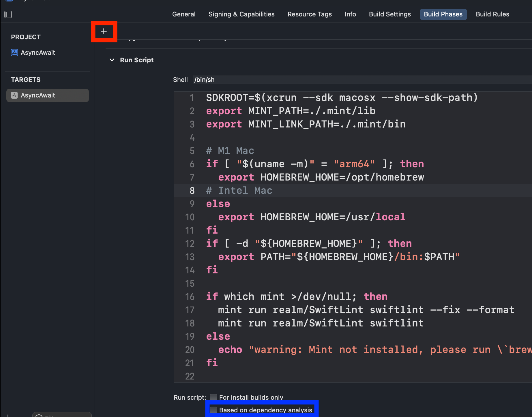
Task: Click the arm64 uname check line
Action: tap(315, 164)
